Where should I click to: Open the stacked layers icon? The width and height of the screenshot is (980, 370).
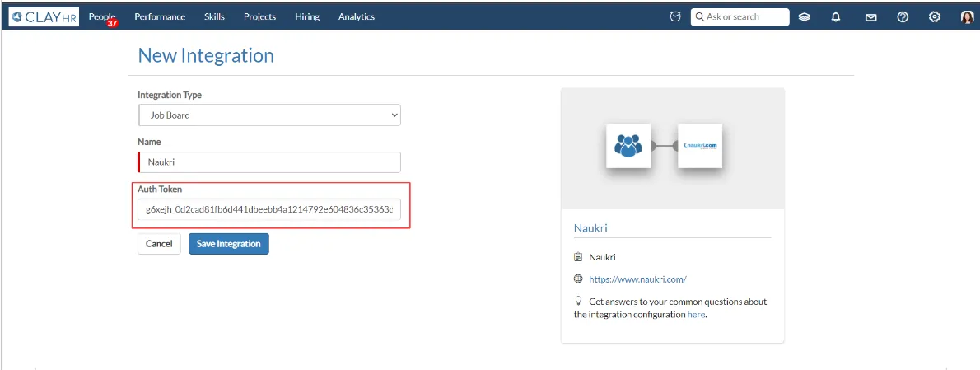point(805,17)
